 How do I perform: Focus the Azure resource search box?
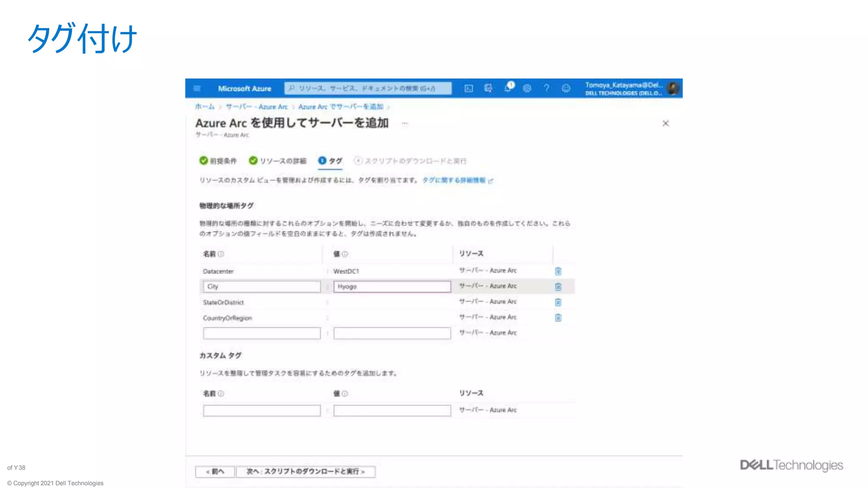click(x=367, y=88)
